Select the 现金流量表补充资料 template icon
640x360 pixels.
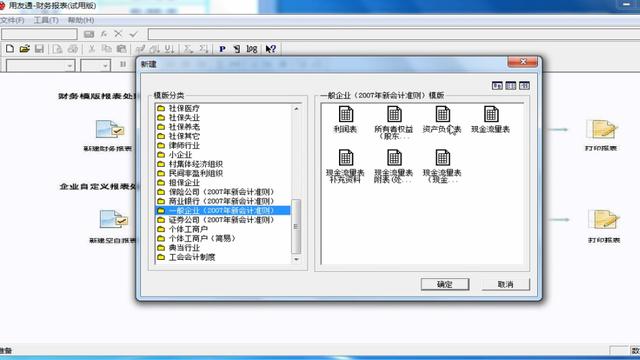click(x=346, y=158)
